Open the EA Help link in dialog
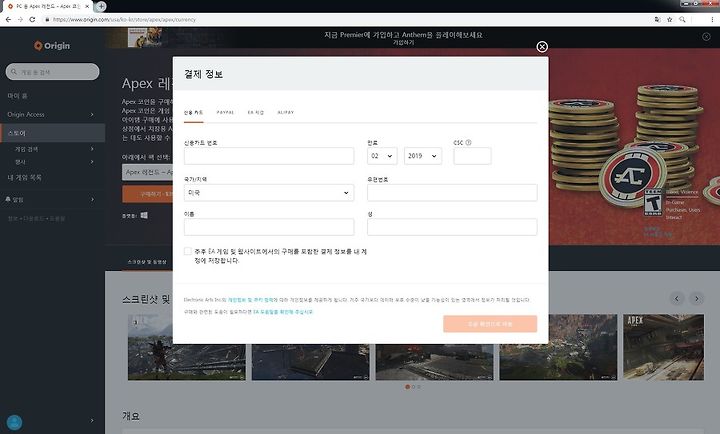This screenshot has height=434, width=720. [283, 312]
